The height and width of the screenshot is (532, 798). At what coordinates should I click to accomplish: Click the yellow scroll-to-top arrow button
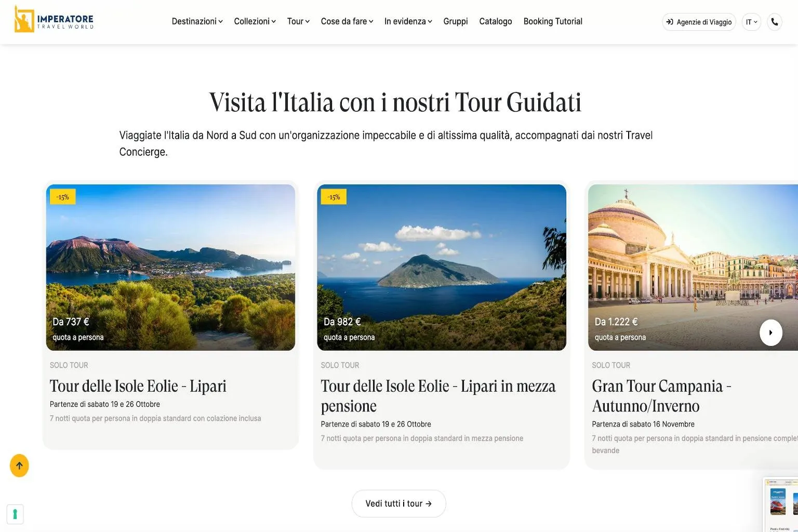19,465
